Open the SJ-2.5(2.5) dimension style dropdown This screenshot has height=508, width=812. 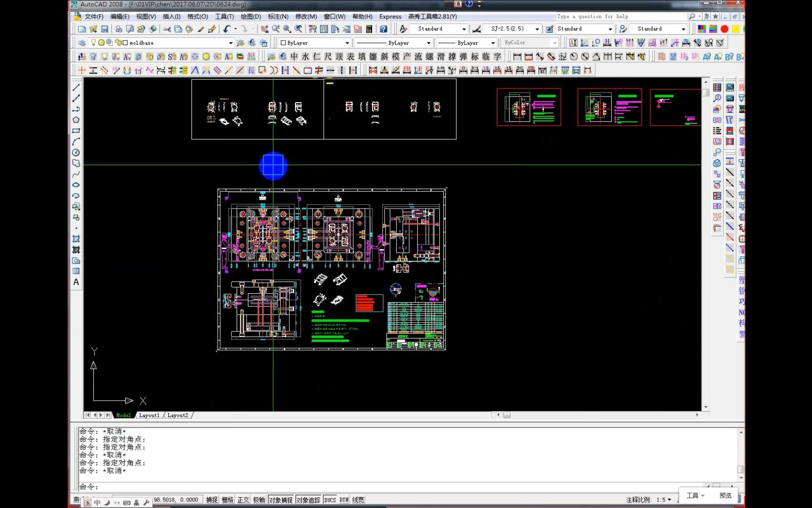[x=537, y=29]
